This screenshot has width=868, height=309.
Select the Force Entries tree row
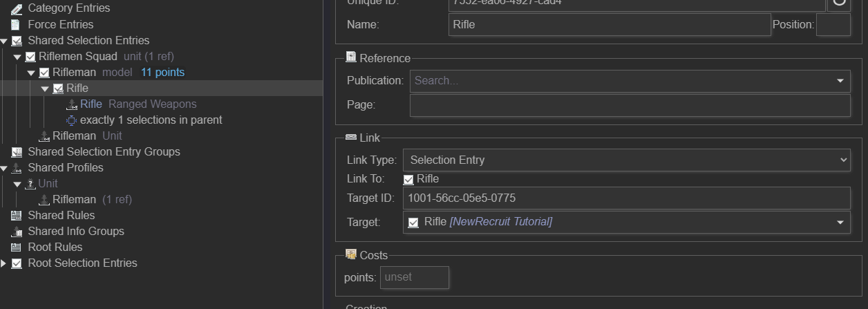click(161, 24)
